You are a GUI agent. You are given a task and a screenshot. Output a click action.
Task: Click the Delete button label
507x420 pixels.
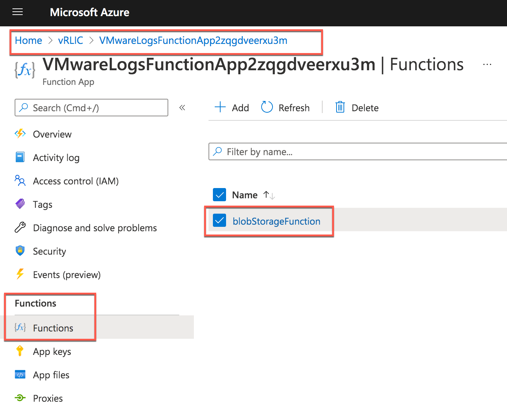click(x=365, y=108)
